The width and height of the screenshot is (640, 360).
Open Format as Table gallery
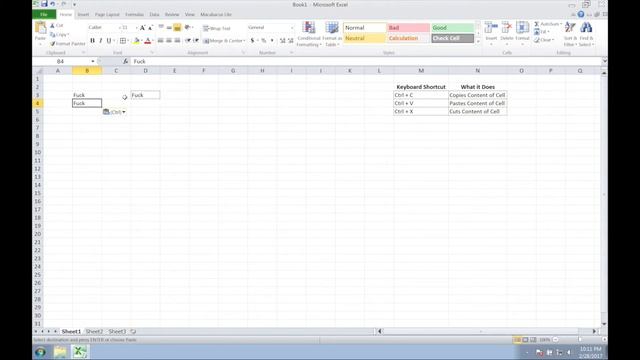click(332, 34)
